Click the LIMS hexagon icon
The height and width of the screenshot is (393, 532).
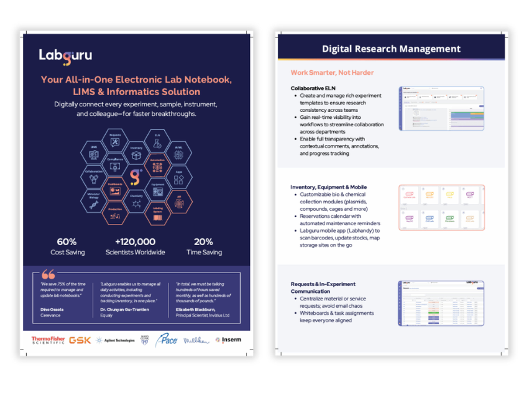[94, 153]
